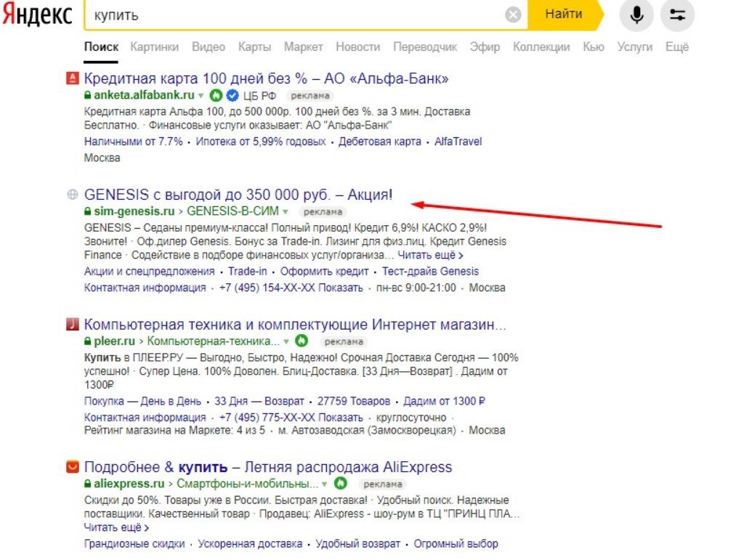The width and height of the screenshot is (752, 560).
Task: Open the Удобный возврат sitelink
Action: point(357,544)
